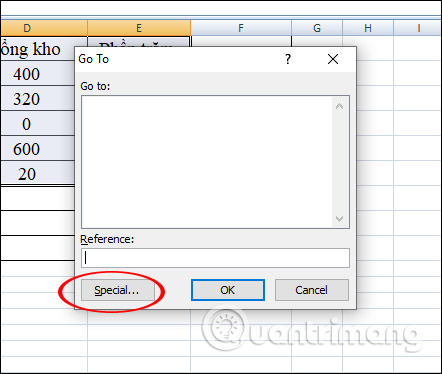Close the Go To dialog with X
This screenshot has width=442, height=374.
click(333, 59)
